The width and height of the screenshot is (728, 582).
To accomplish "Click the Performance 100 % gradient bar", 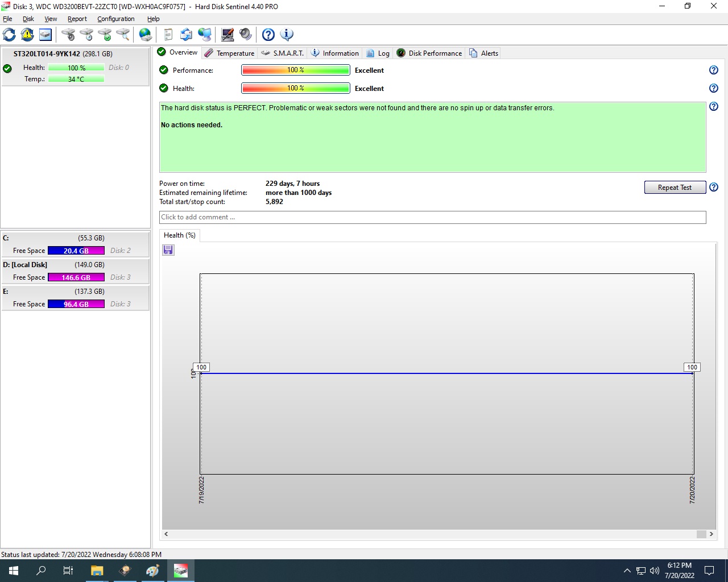I will pos(296,70).
